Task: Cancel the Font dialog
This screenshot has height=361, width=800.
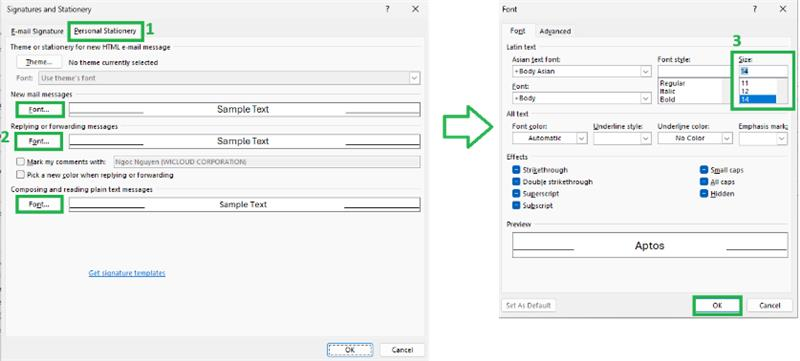Action: (x=769, y=305)
